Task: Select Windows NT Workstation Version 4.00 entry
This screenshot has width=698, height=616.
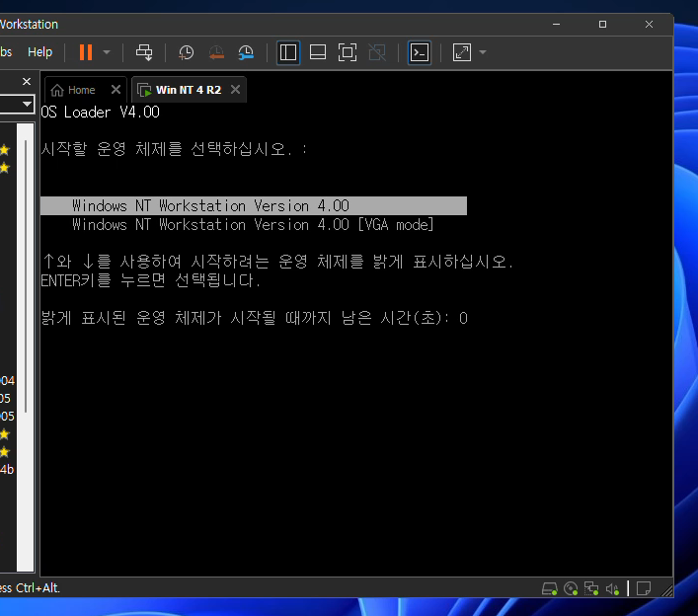Action: coord(254,205)
